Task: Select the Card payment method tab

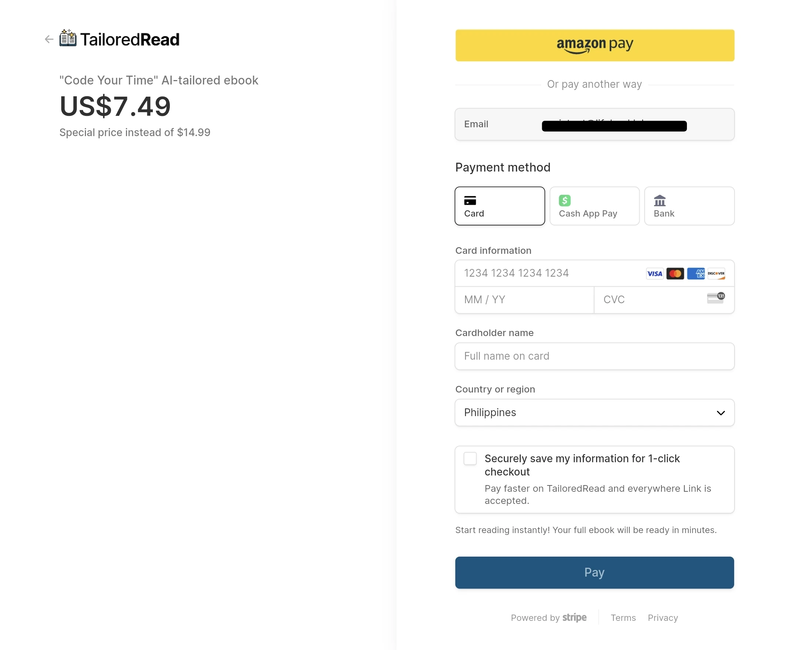Action: pyautogui.click(x=499, y=206)
